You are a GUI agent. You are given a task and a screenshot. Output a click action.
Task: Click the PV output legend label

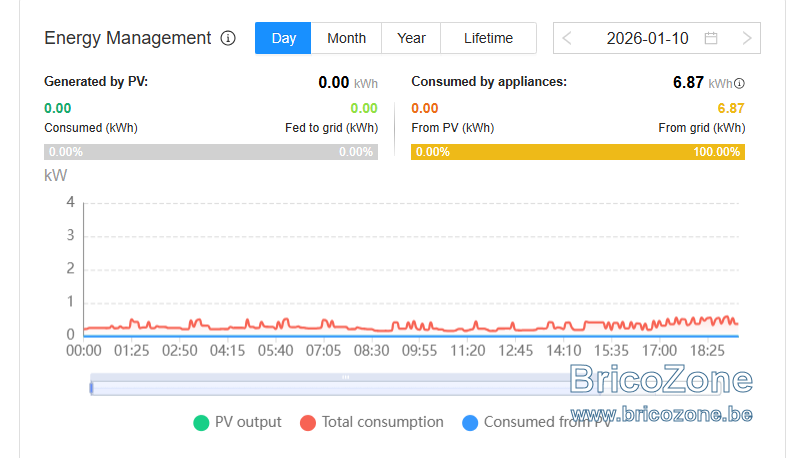pyautogui.click(x=248, y=422)
